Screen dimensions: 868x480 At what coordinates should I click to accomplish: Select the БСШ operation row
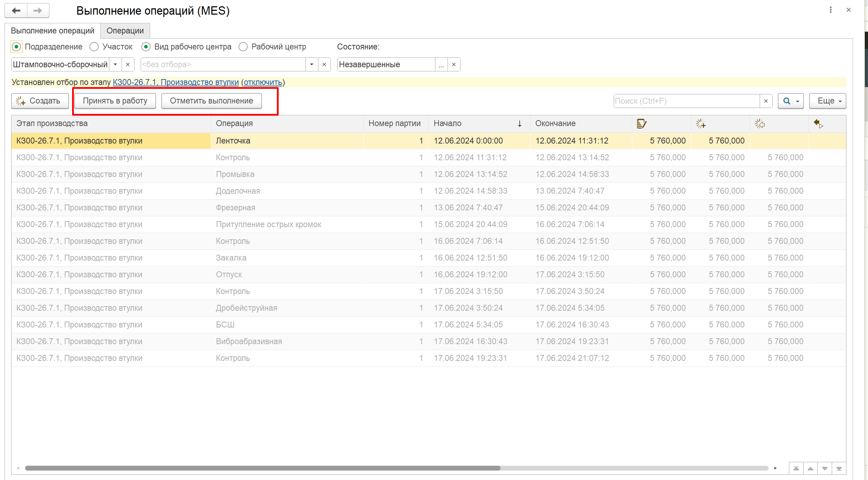pyautogui.click(x=429, y=325)
